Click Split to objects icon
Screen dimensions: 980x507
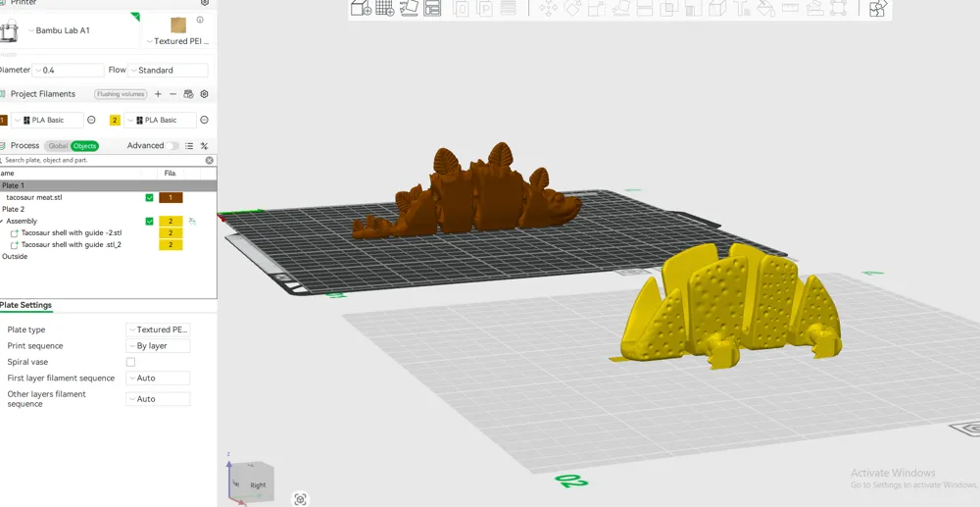[462, 8]
